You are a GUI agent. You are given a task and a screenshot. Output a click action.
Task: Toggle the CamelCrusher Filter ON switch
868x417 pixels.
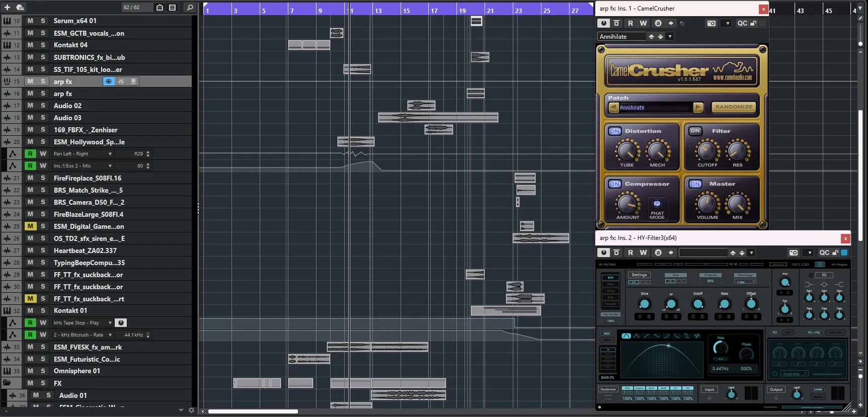pyautogui.click(x=695, y=131)
